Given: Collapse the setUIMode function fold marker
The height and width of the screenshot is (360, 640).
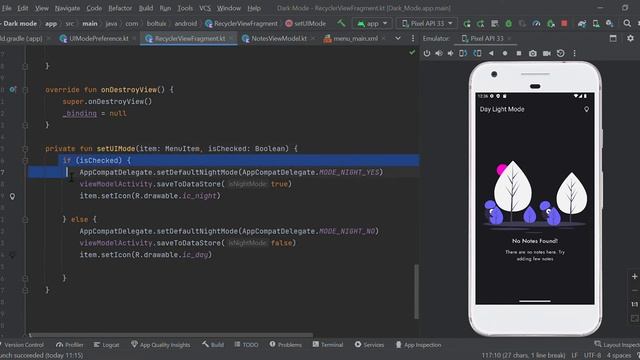Looking at the screenshot, I should pyautogui.click(x=25, y=149).
